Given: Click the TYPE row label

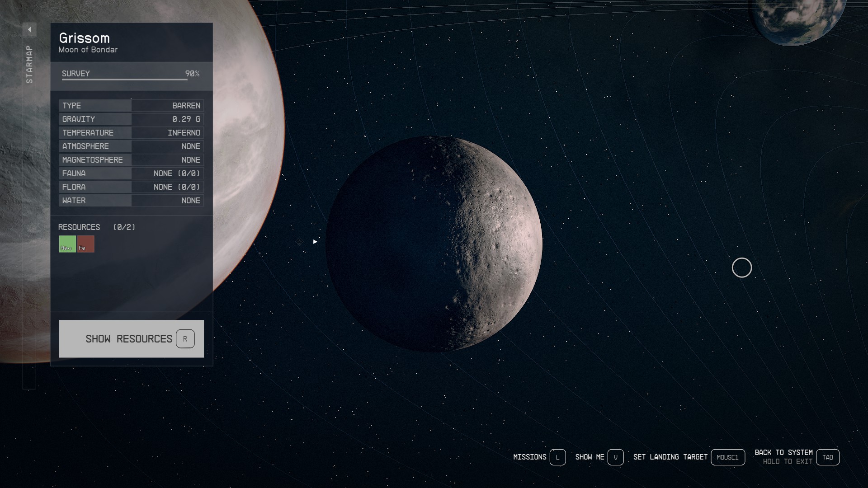Looking at the screenshot, I should click(71, 106).
